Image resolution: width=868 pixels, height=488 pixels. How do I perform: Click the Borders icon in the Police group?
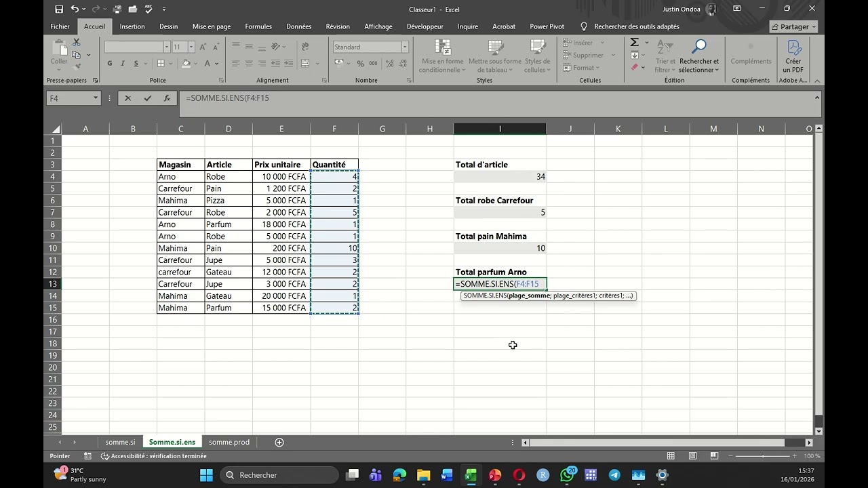[x=161, y=64]
